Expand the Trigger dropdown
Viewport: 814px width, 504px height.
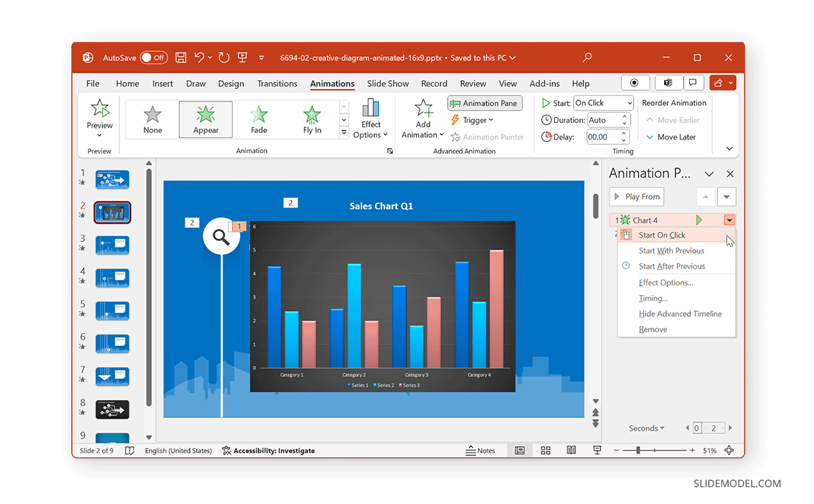(x=473, y=119)
